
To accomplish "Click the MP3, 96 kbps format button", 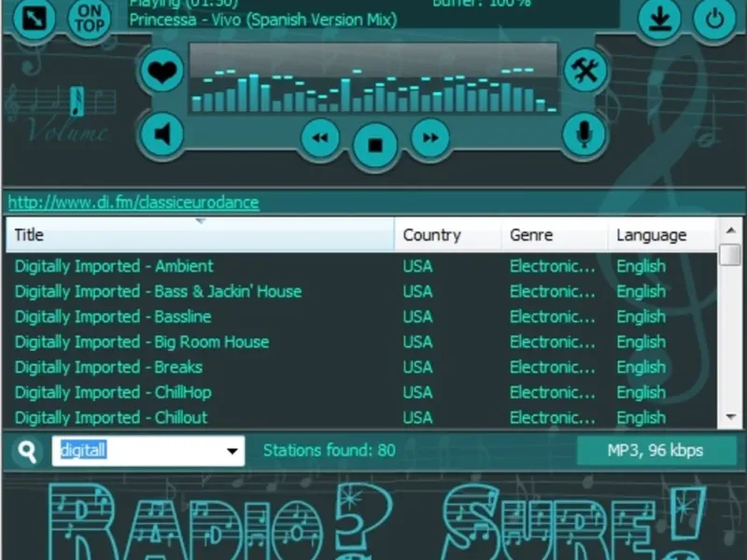I will [655, 451].
